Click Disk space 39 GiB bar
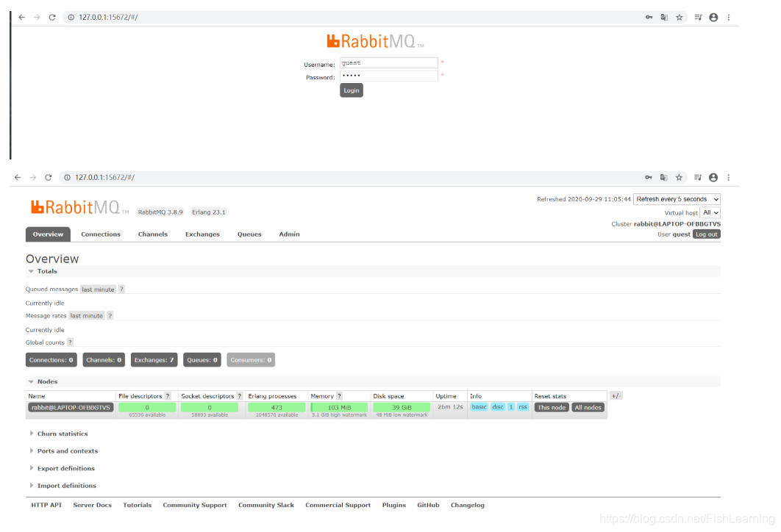 [402, 408]
